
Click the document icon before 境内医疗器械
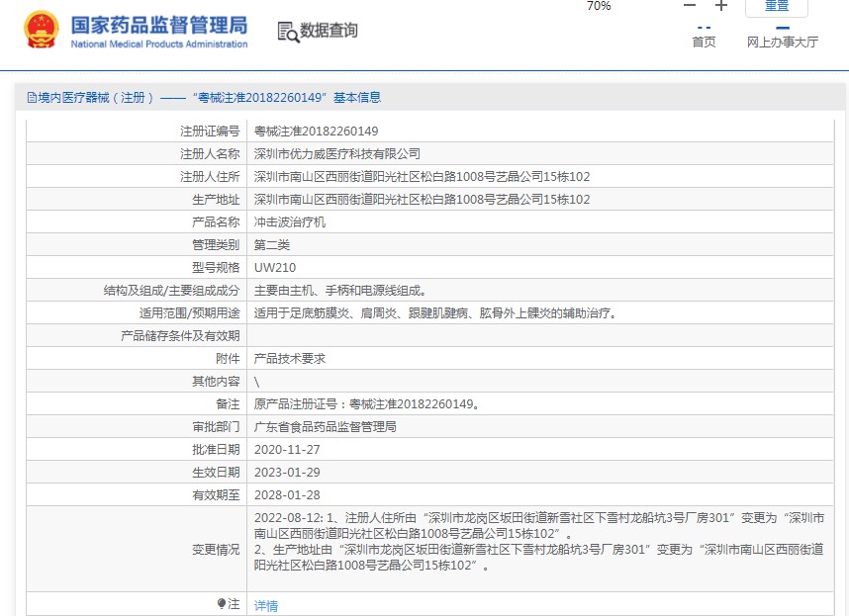(31, 98)
